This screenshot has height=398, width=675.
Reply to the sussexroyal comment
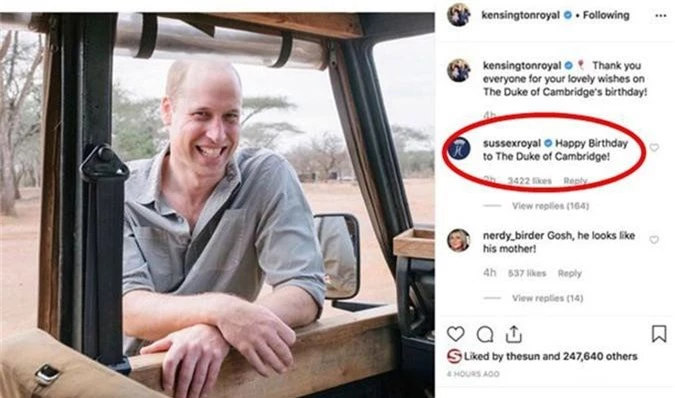[x=575, y=181]
